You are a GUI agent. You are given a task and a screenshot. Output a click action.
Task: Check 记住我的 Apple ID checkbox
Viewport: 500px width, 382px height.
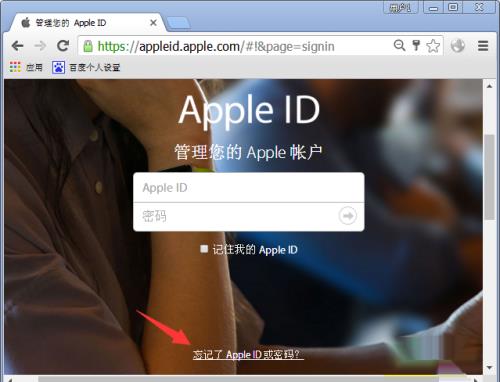[204, 249]
